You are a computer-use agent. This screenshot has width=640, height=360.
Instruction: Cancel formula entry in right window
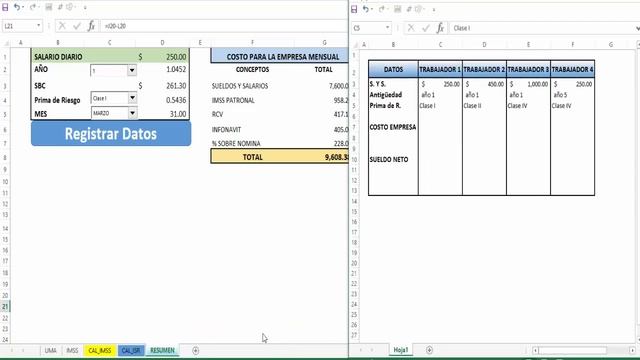[411, 28]
